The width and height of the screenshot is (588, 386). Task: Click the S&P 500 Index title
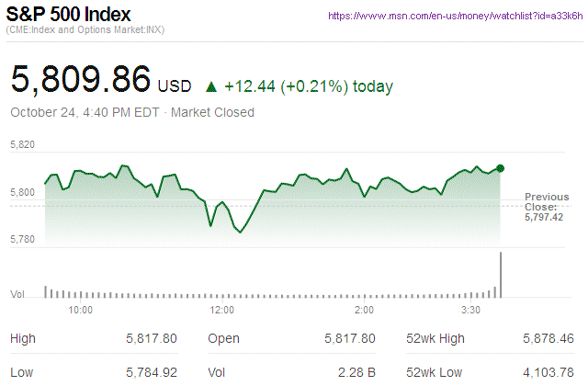pyautogui.click(x=69, y=16)
